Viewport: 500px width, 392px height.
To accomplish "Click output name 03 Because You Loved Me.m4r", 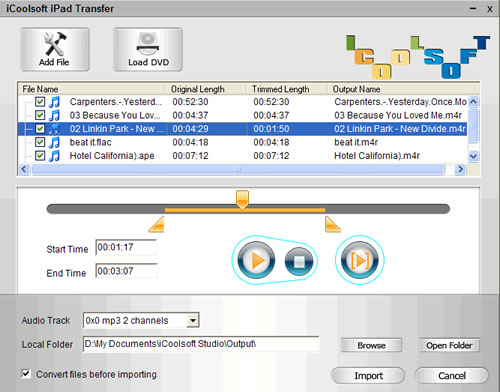I will [x=398, y=115].
